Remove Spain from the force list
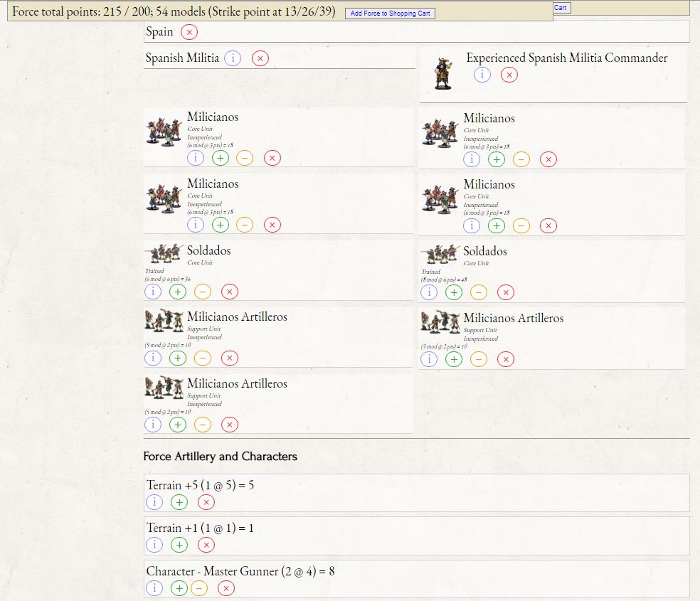 pyautogui.click(x=188, y=31)
